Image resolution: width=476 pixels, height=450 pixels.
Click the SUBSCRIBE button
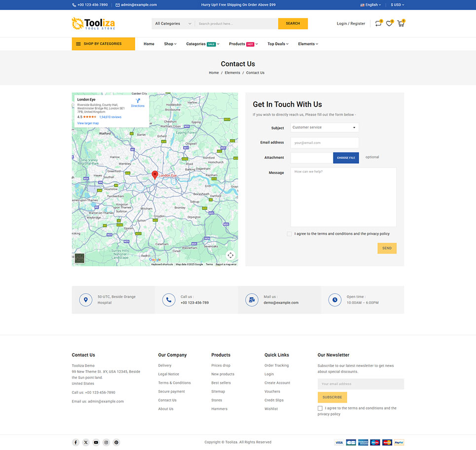(x=332, y=398)
